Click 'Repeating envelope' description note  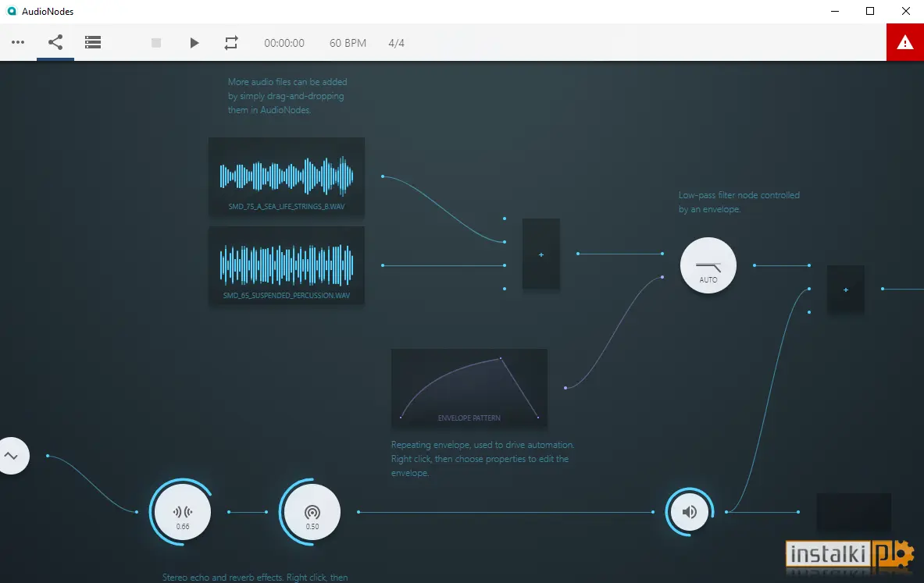click(x=483, y=459)
